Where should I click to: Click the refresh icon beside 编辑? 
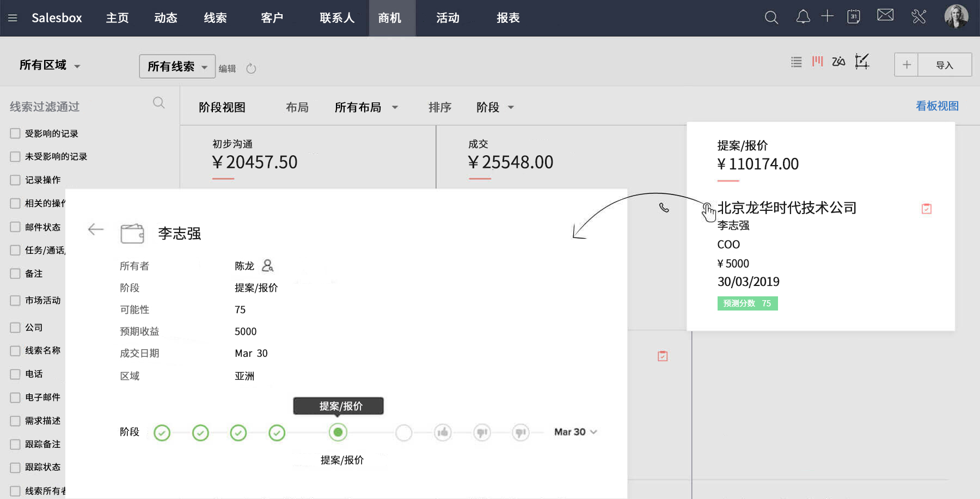(251, 69)
